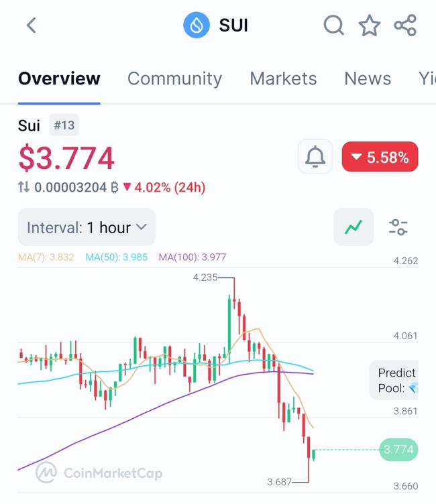Toggle the green line chart view

[x=353, y=227]
